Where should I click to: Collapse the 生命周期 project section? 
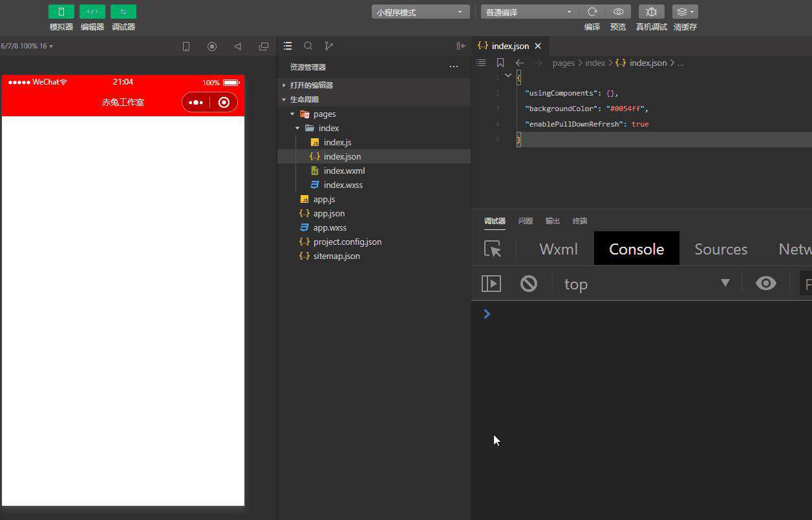click(x=374, y=99)
